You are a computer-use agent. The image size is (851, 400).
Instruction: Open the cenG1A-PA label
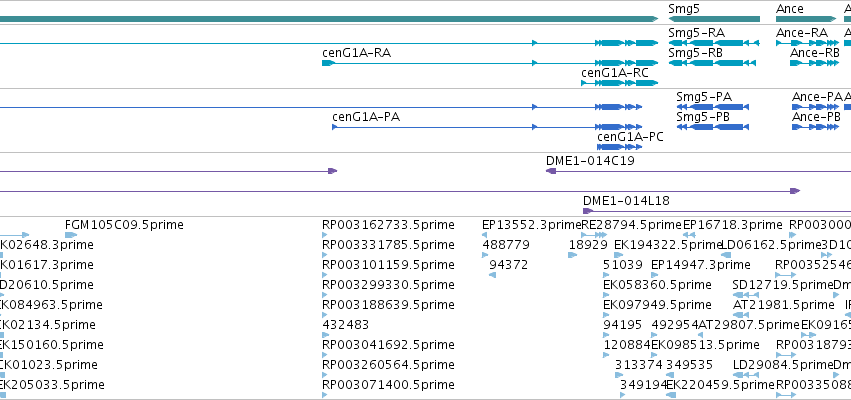[366, 117]
